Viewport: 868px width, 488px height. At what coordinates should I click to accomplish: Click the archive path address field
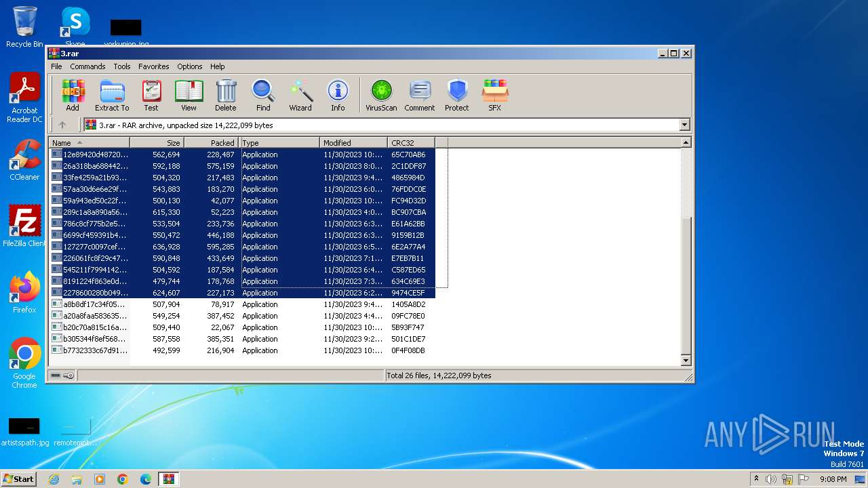[381, 125]
